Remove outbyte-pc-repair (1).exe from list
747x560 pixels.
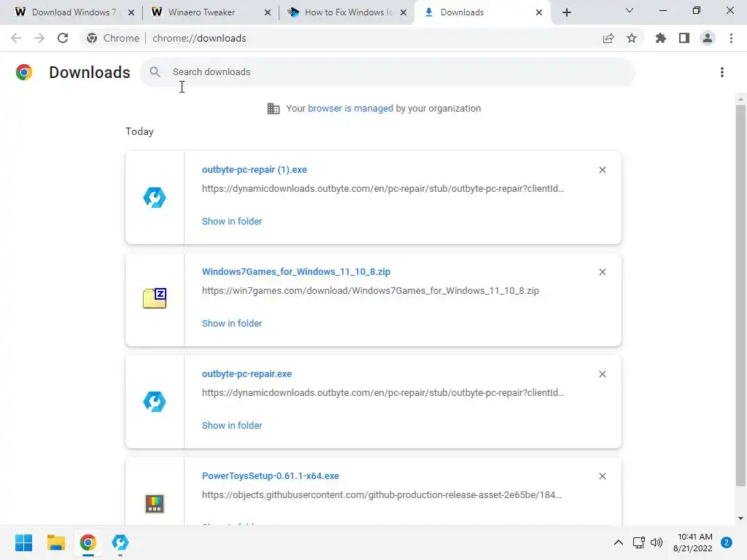pyautogui.click(x=602, y=170)
